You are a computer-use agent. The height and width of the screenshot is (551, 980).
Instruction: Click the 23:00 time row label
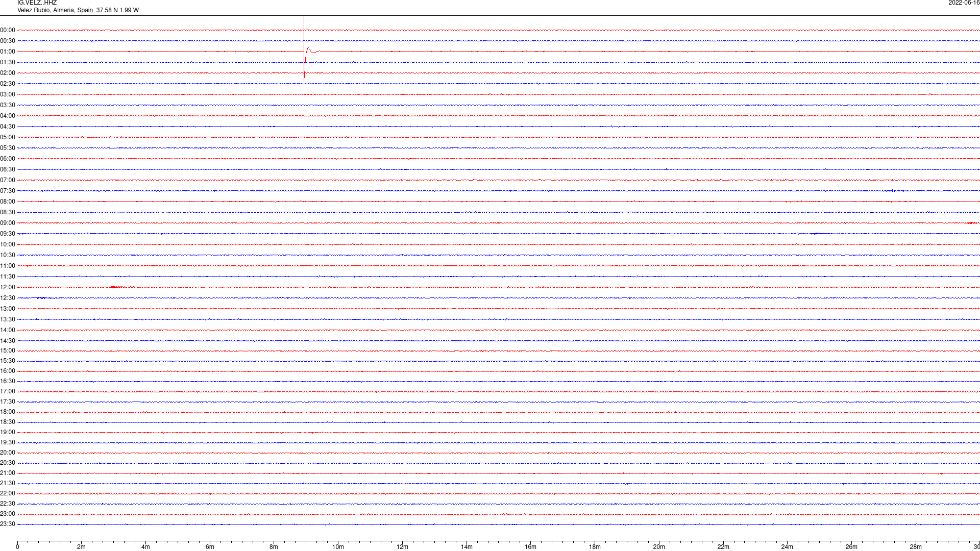(x=8, y=514)
